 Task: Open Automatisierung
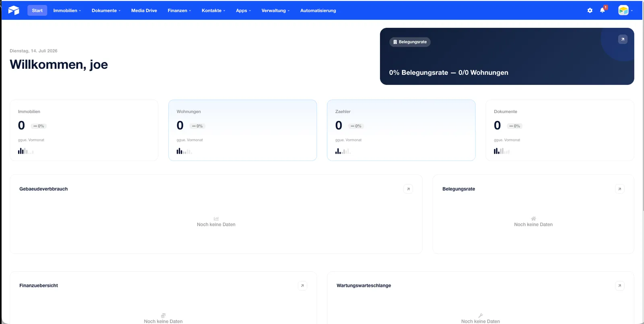[x=318, y=10]
